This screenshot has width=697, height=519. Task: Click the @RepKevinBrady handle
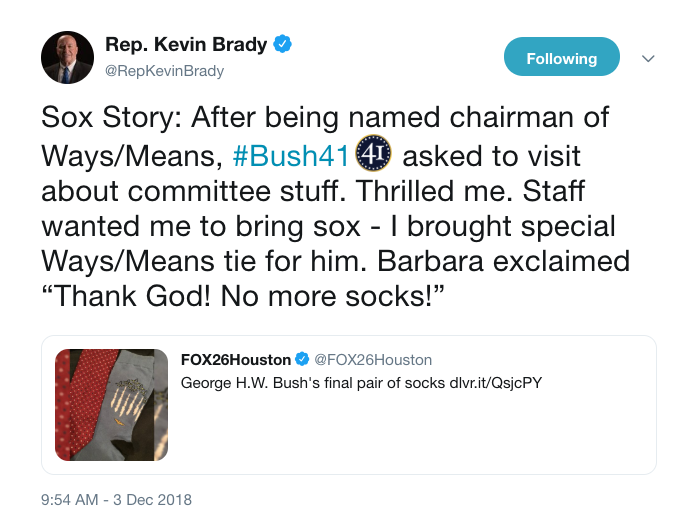tap(165, 71)
